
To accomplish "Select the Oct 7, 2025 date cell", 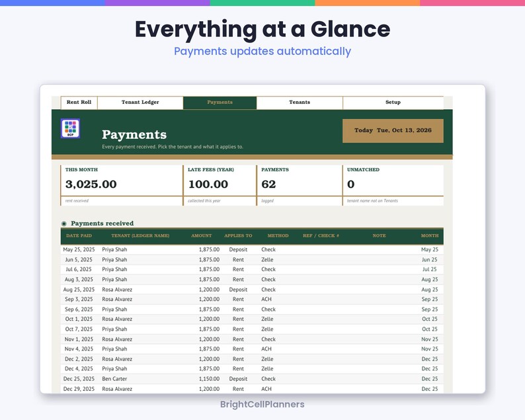I will 79,329.
